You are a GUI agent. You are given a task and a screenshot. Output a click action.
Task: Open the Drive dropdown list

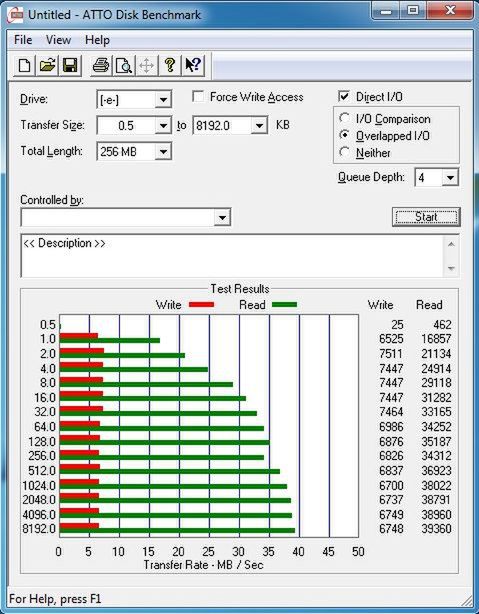(x=163, y=100)
